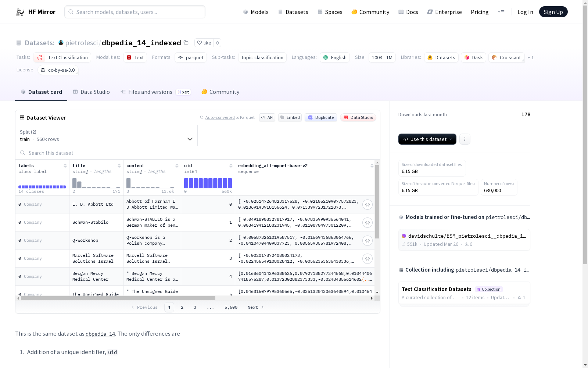
Task: Open Enterprise in the top navigation
Action: 445,12
